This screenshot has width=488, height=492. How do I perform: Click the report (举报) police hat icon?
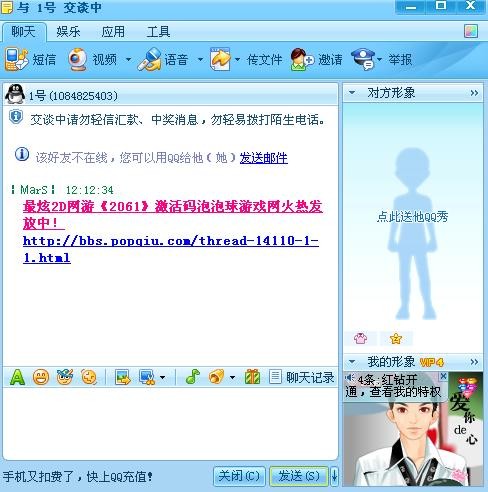point(363,59)
